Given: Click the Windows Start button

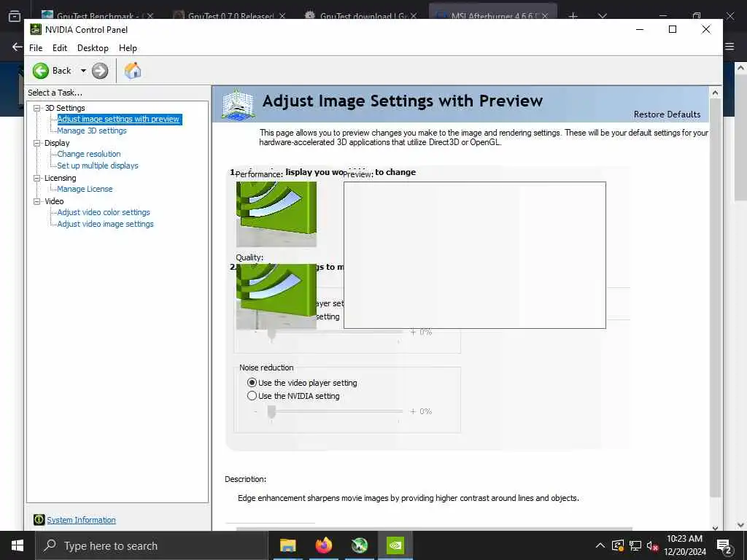Looking at the screenshot, I should (x=18, y=545).
